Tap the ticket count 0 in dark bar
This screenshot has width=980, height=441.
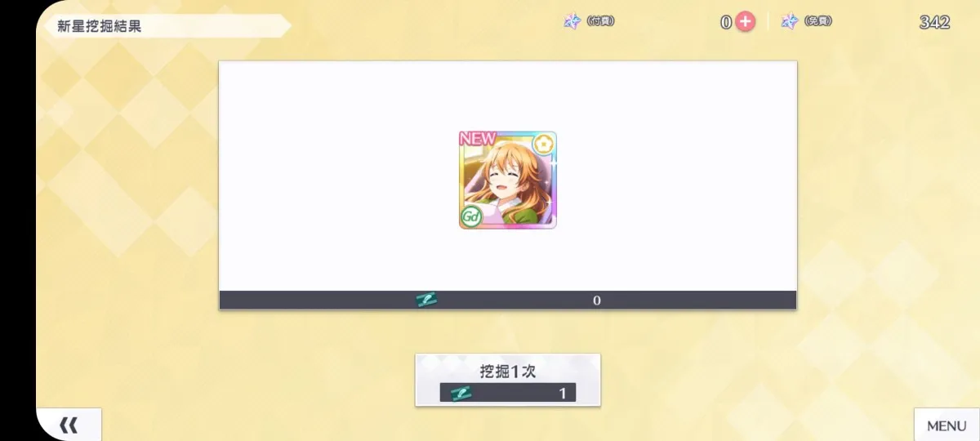pos(597,301)
